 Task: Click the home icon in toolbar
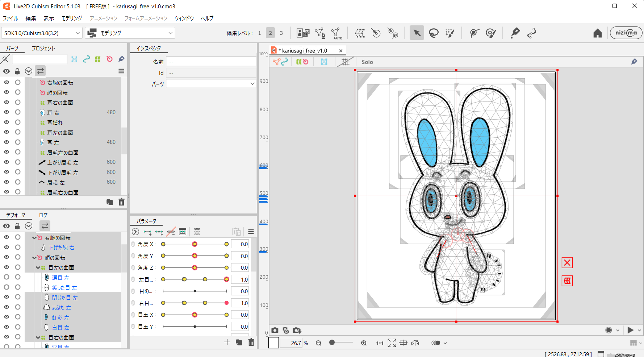pos(597,33)
